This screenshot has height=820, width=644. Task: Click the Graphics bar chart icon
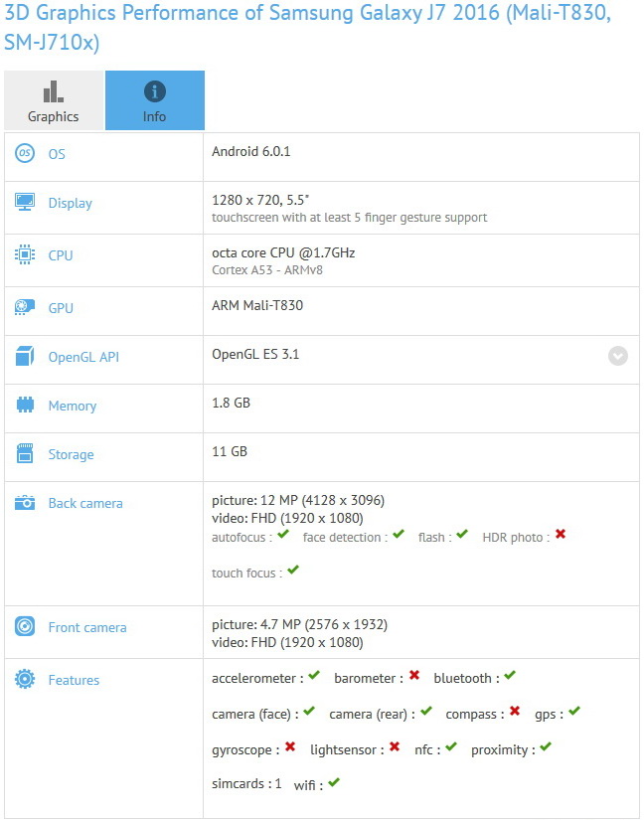(x=54, y=91)
